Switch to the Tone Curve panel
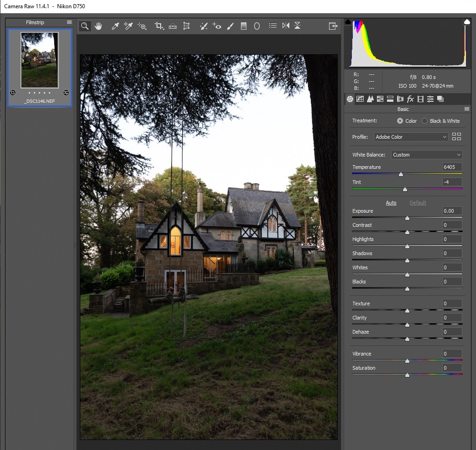This screenshot has width=476, height=450. tap(360, 99)
